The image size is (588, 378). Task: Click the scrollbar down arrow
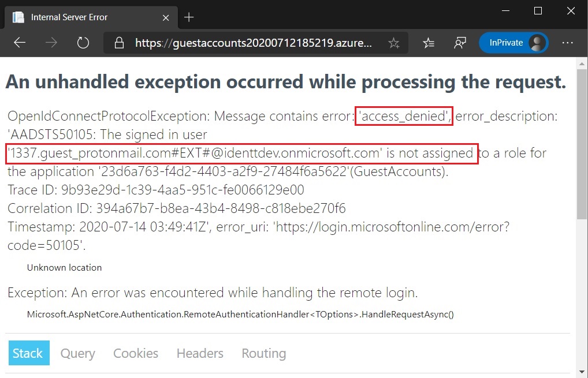tap(582, 372)
